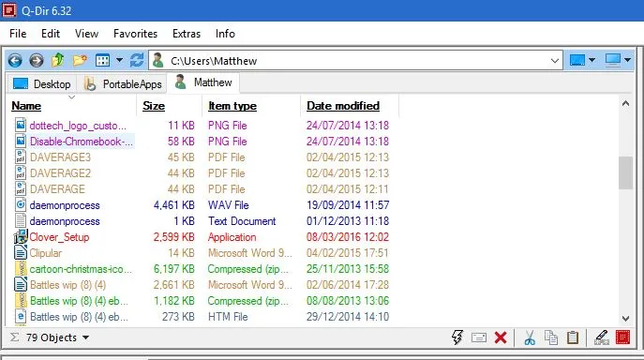Open the 79 Objects dropdown arrow
The height and width of the screenshot is (360, 644).
click(x=85, y=337)
